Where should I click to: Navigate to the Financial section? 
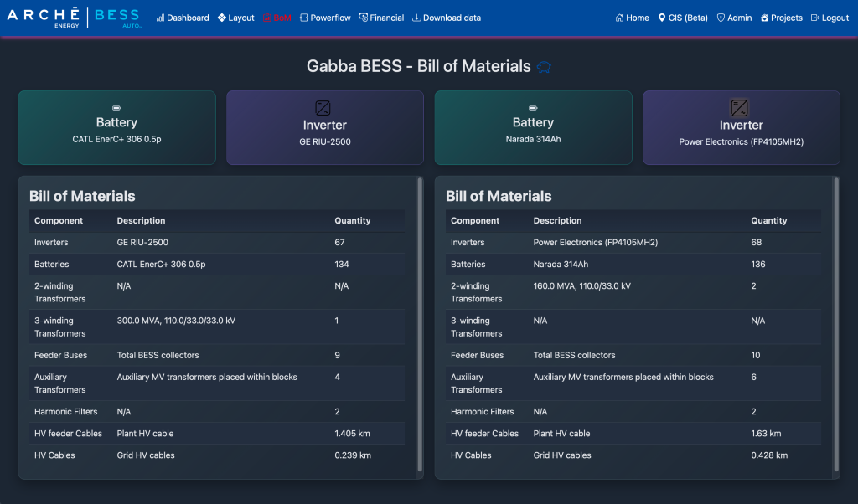tap(381, 18)
